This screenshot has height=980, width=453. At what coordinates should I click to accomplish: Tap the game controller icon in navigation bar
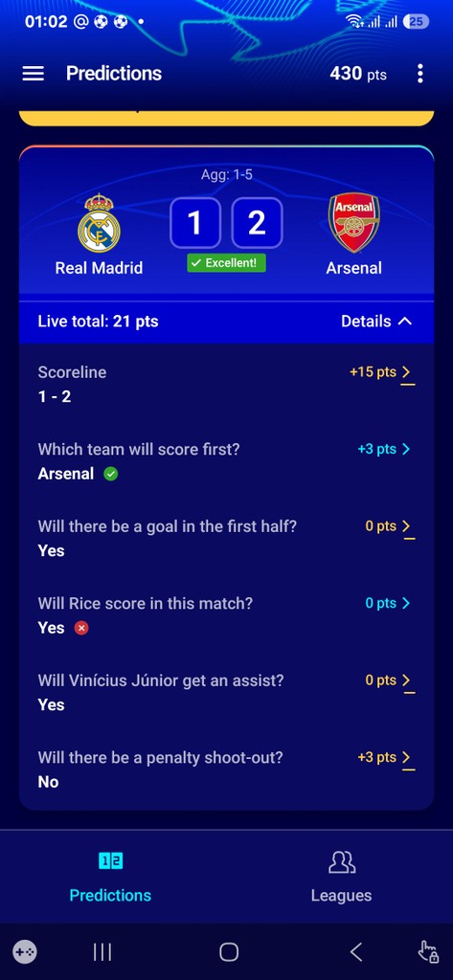[x=26, y=952]
